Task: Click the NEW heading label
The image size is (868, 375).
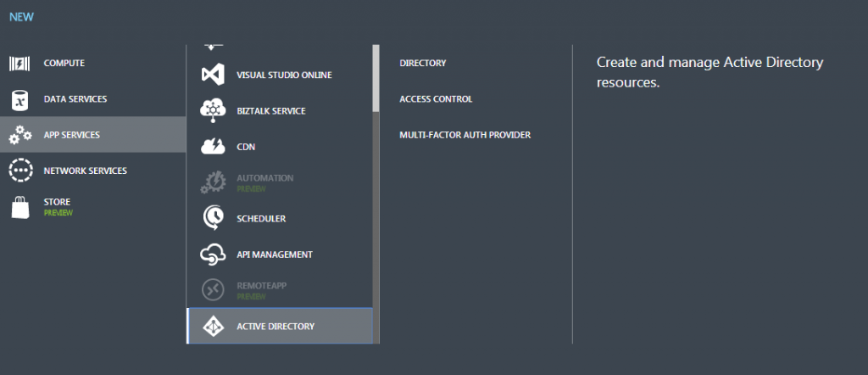Action: (21, 17)
